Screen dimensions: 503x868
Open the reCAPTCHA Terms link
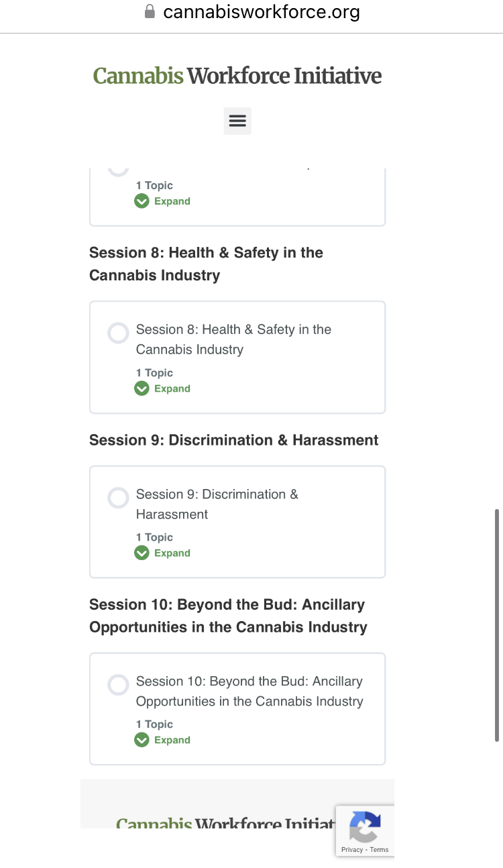379,849
